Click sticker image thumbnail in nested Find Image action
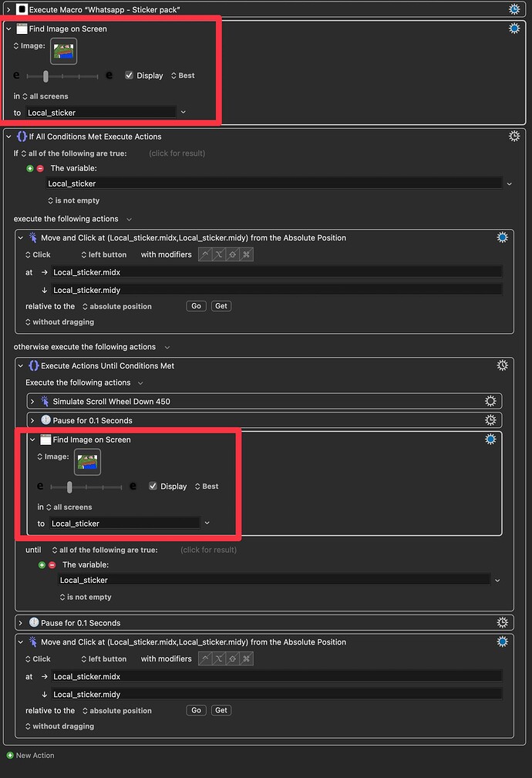 pyautogui.click(x=87, y=462)
